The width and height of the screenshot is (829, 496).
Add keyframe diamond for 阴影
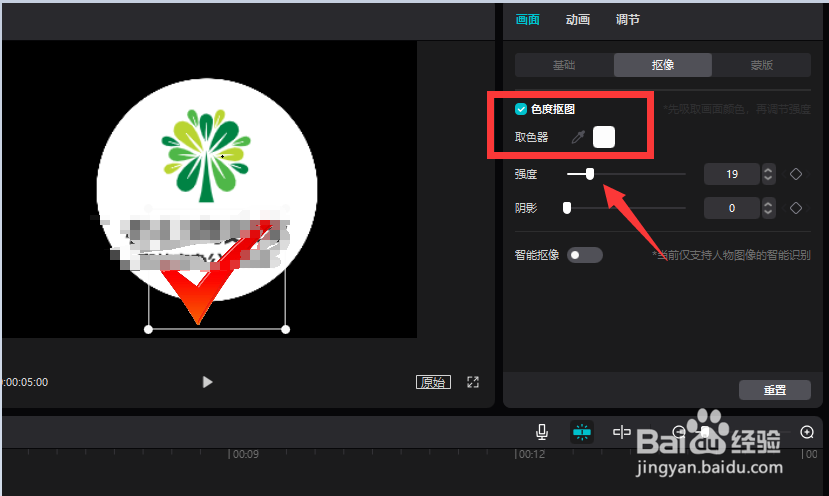pyautogui.click(x=796, y=208)
